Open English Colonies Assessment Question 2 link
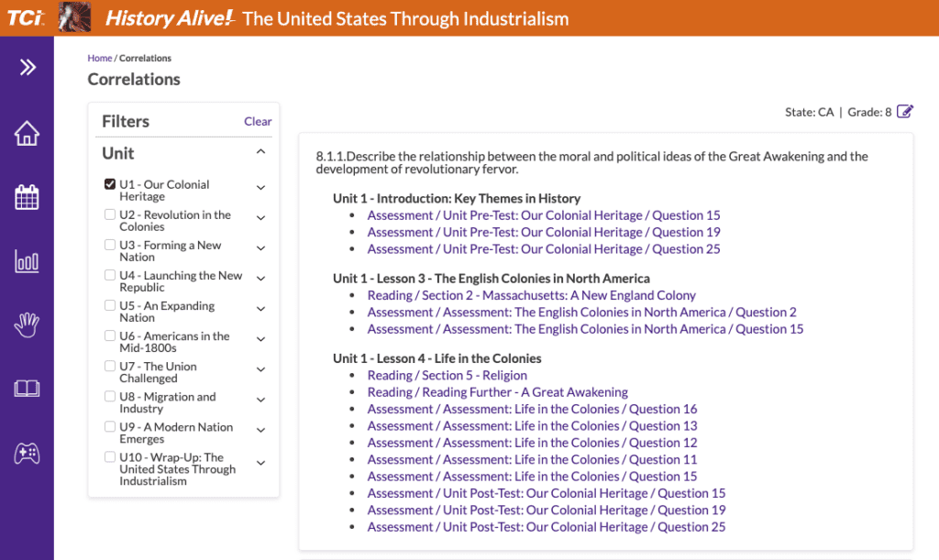 (581, 313)
